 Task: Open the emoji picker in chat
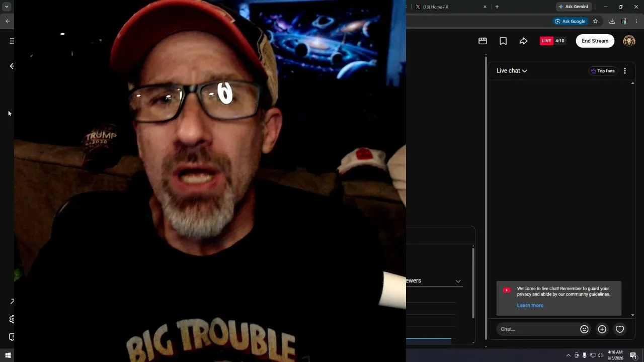tap(584, 329)
